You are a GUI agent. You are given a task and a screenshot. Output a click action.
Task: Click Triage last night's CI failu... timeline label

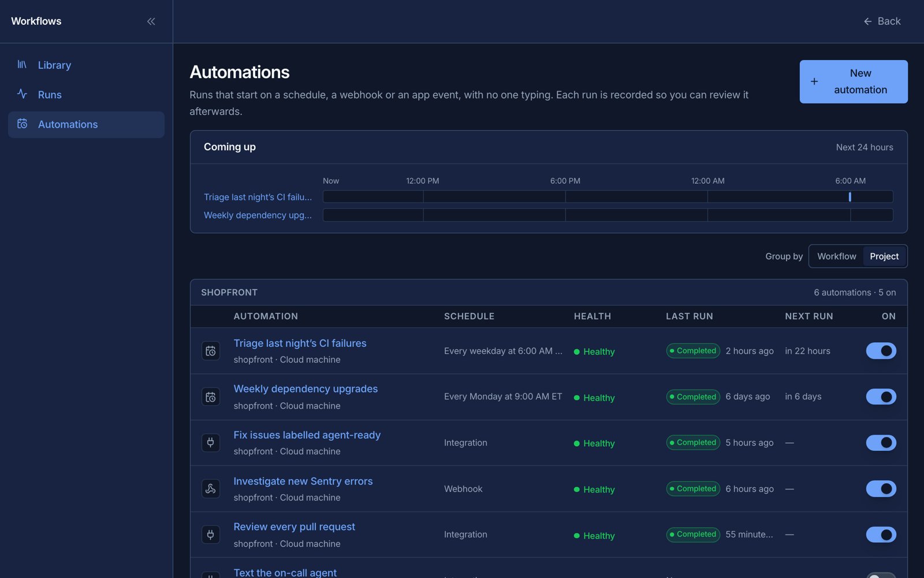pyautogui.click(x=258, y=197)
